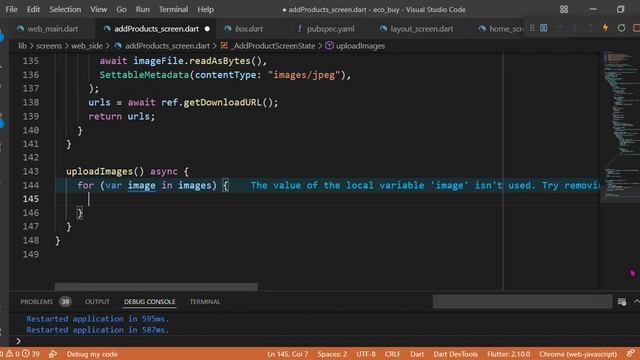Select the addProducts_screen.dart editor tab
This screenshot has width=640, height=360.
(156, 29)
